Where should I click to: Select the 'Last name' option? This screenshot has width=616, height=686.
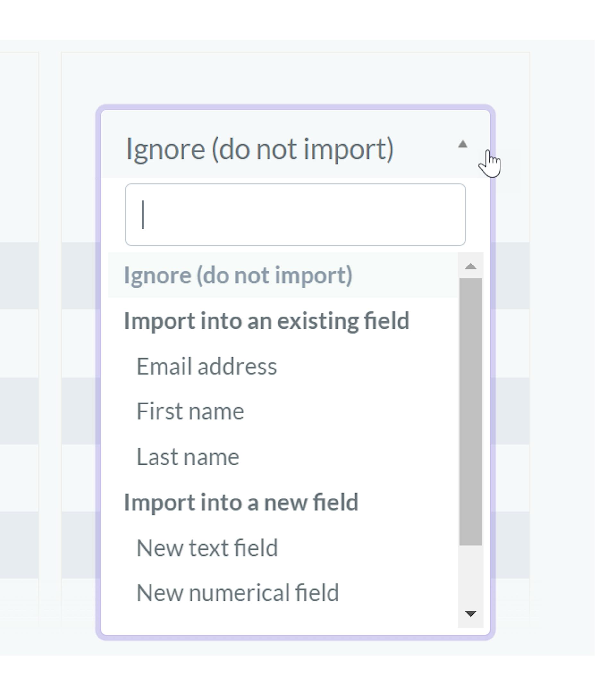(x=188, y=457)
